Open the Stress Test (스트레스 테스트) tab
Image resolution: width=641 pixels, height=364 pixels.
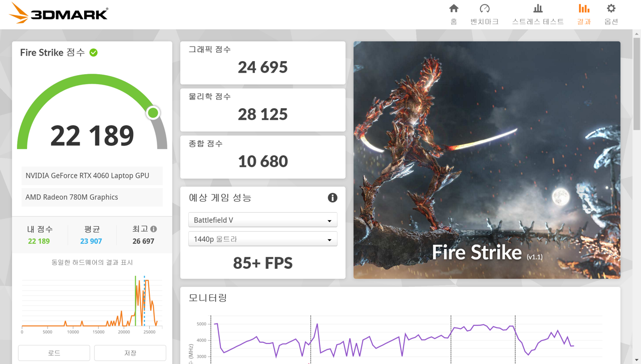pos(538,14)
